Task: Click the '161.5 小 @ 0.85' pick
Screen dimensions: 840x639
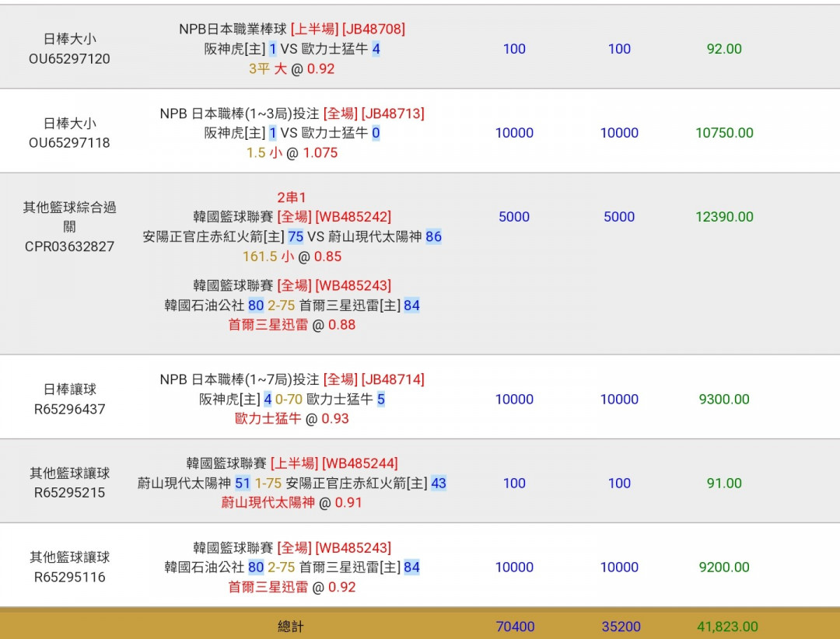Action: pyautogui.click(x=292, y=257)
